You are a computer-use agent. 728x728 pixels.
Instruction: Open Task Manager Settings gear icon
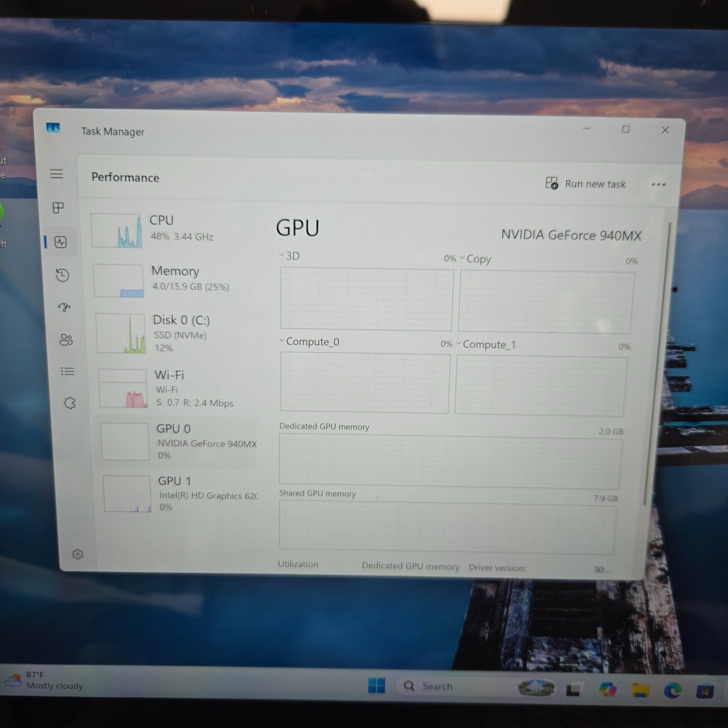78,554
